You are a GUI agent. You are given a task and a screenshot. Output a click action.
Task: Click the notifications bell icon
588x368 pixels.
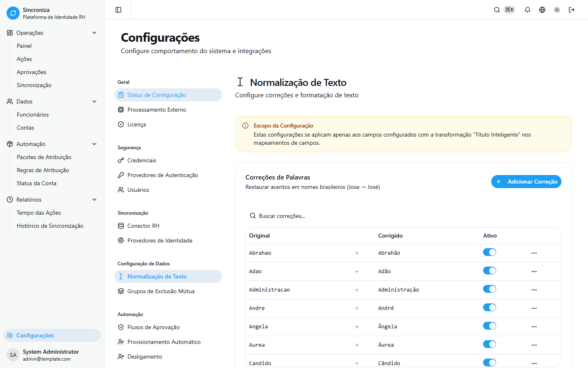pos(527,9)
